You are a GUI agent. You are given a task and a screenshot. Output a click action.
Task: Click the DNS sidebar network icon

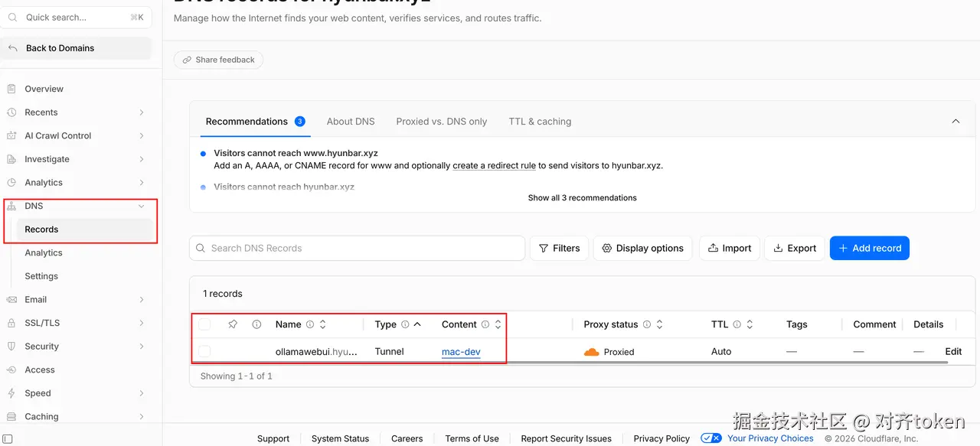(11, 206)
